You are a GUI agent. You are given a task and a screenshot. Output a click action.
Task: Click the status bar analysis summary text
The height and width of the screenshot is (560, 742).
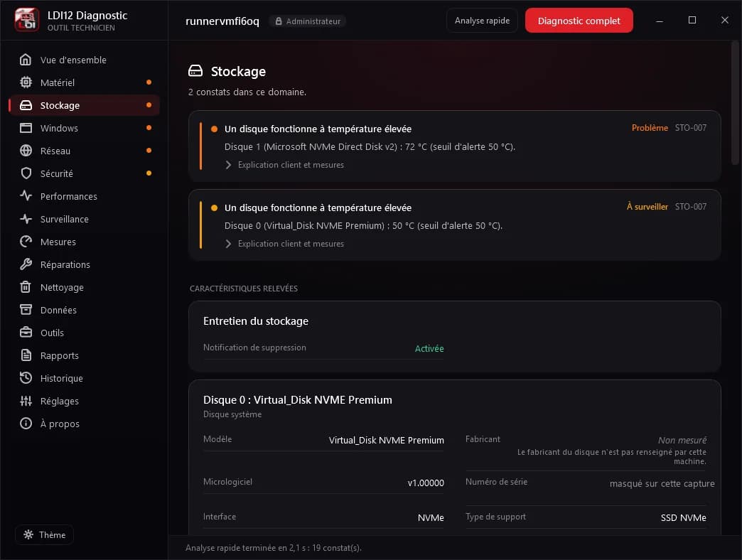point(274,548)
